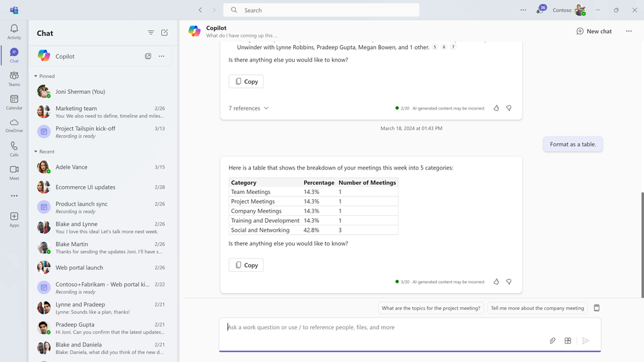The height and width of the screenshot is (362, 644).
Task: Click the 'Number of Meetings' column header
Action: pos(367,182)
